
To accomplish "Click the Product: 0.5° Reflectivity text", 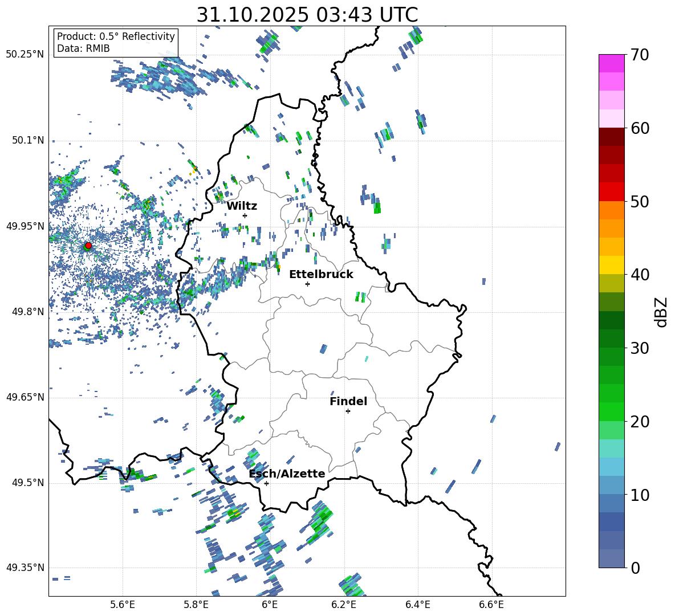I will 116,36.
